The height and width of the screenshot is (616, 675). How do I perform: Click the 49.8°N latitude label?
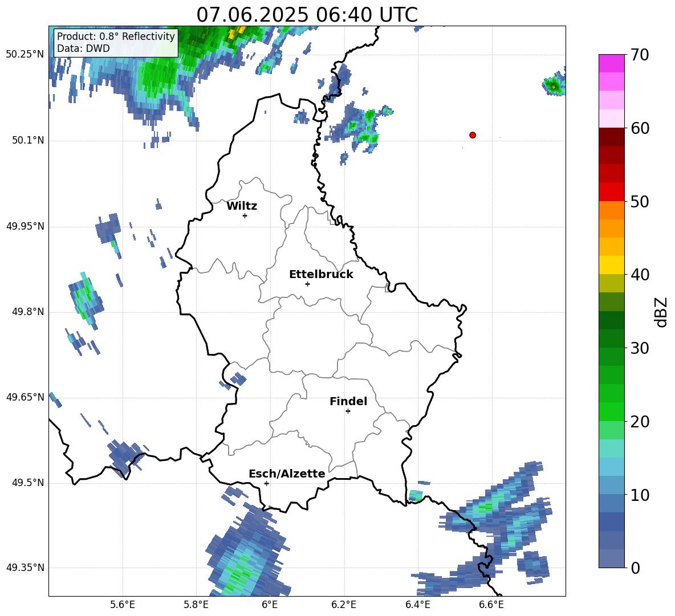tap(28, 312)
